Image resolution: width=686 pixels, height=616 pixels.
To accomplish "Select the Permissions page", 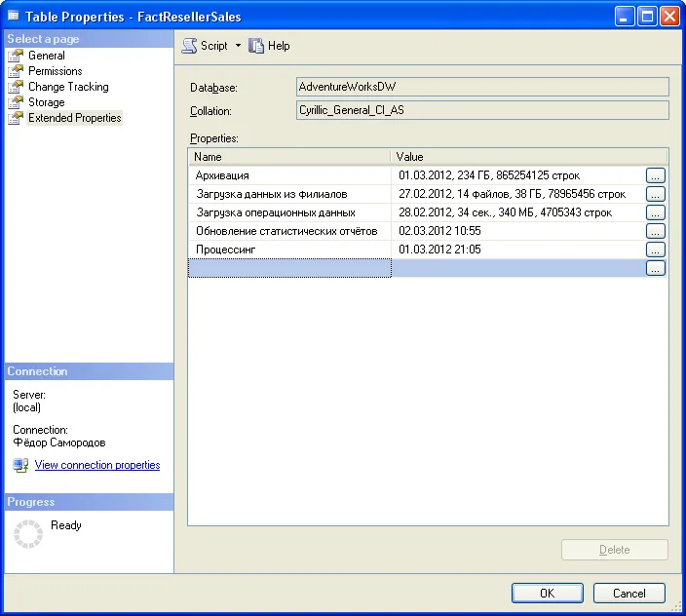I will pyautogui.click(x=56, y=71).
